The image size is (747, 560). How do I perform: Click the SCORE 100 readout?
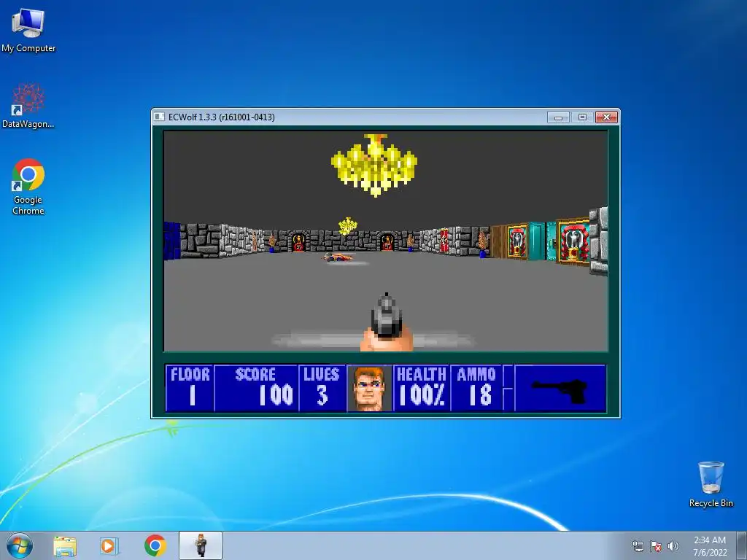pyautogui.click(x=257, y=388)
